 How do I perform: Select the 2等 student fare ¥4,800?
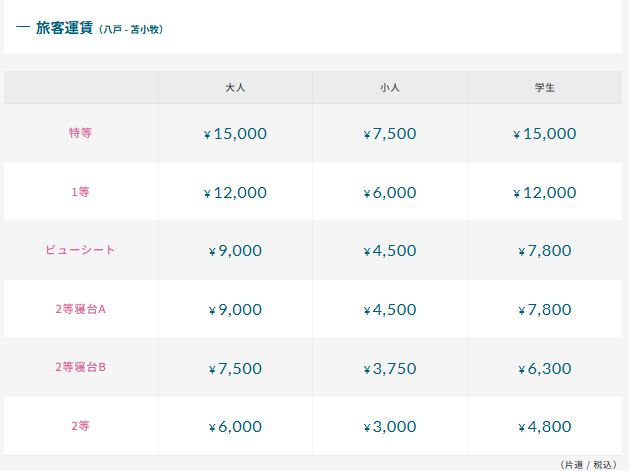click(x=545, y=426)
